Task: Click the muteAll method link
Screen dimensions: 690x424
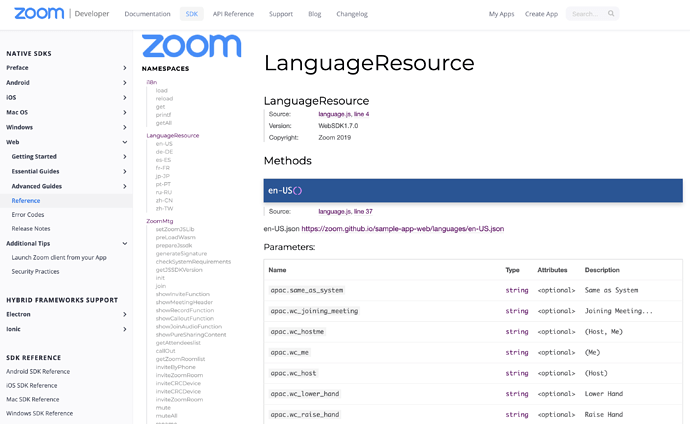Action: 166,416
